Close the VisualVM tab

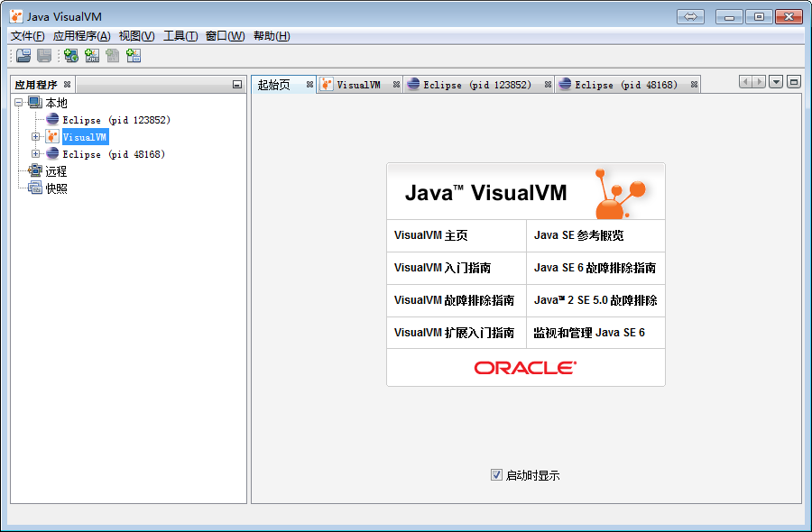(x=396, y=85)
